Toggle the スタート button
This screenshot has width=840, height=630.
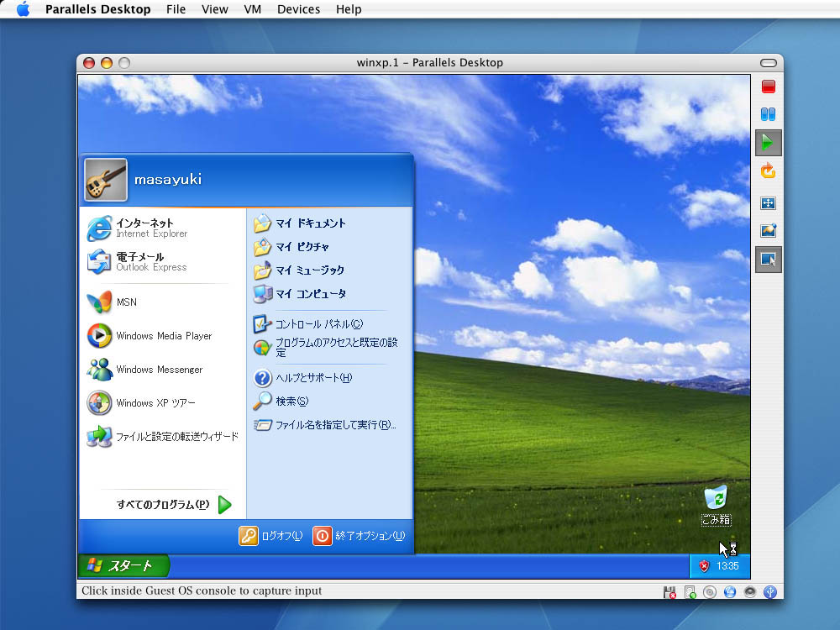[x=123, y=566]
